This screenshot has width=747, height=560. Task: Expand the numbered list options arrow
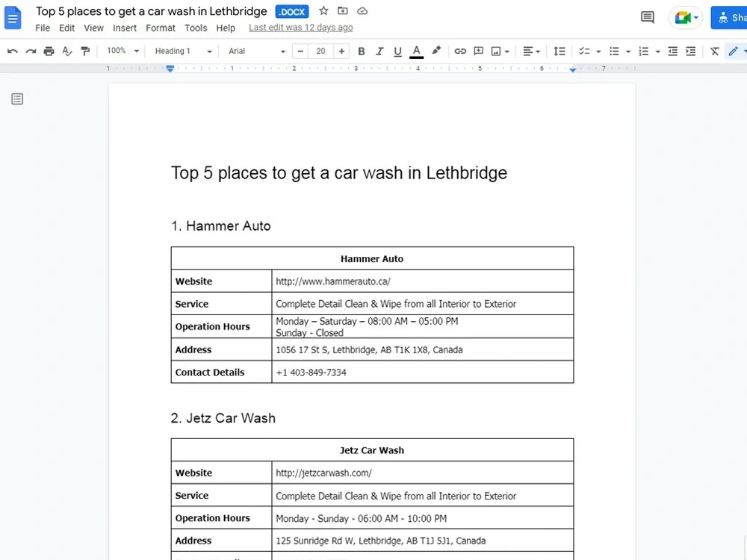tap(657, 52)
